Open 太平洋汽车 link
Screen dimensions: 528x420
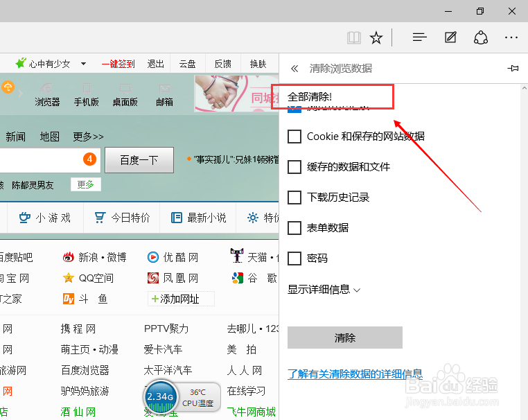tap(168, 371)
